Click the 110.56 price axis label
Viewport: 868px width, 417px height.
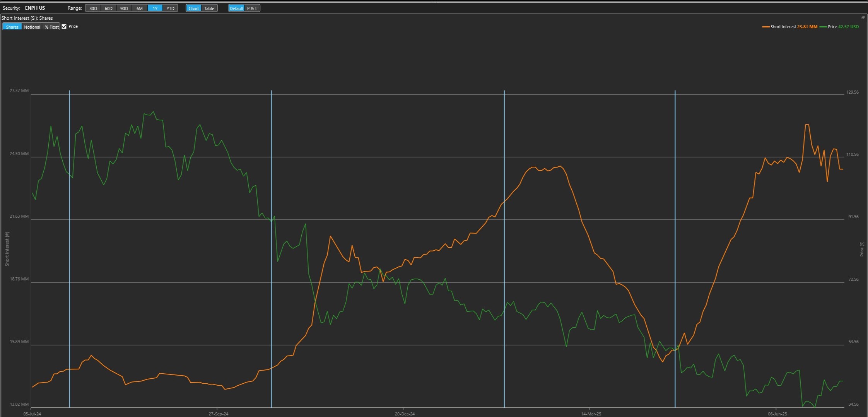point(852,154)
